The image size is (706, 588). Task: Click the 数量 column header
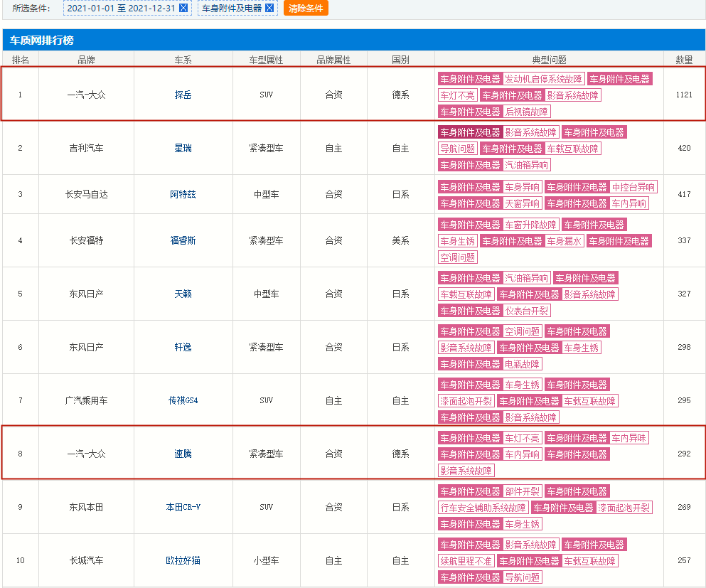(x=684, y=60)
